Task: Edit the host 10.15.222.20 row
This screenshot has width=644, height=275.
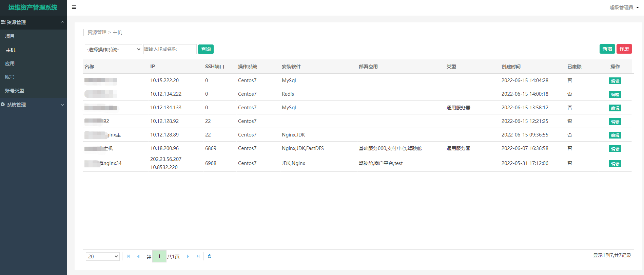Action: [615, 81]
